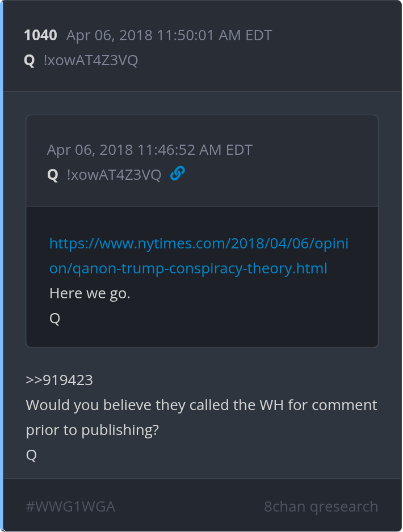This screenshot has width=403, height=532.
Task: Click the qanon-trump-conspiracy-theory.html link line
Action: pyautogui.click(x=188, y=268)
